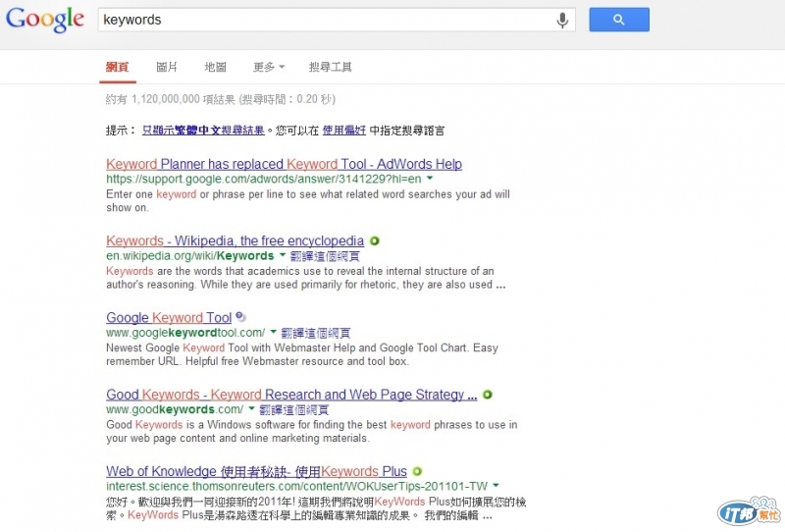Image resolution: width=785 pixels, height=532 pixels.
Task: Click the blue search magnifier button
Action: 619,20
